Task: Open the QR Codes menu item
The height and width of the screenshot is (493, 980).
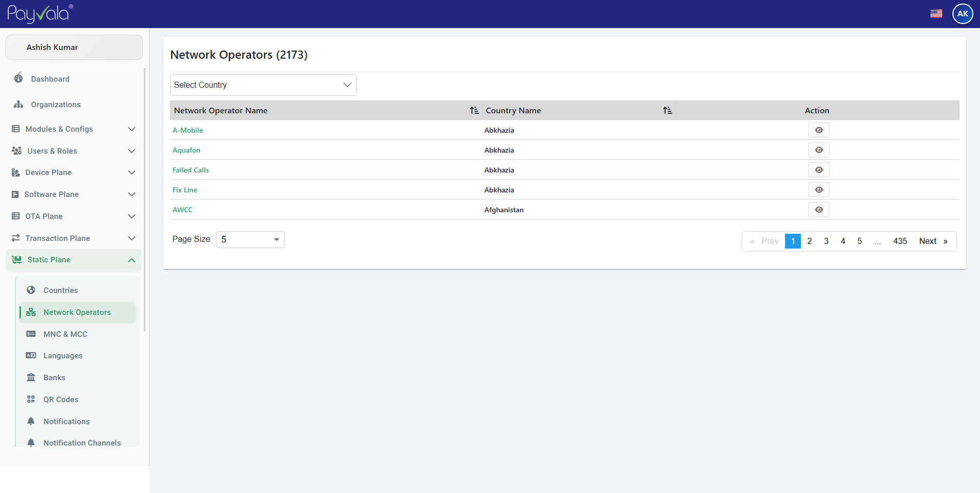Action: coord(61,400)
